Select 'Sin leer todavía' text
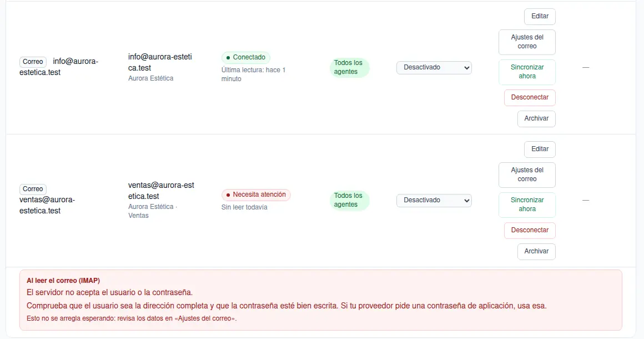644x339 pixels. [244, 207]
